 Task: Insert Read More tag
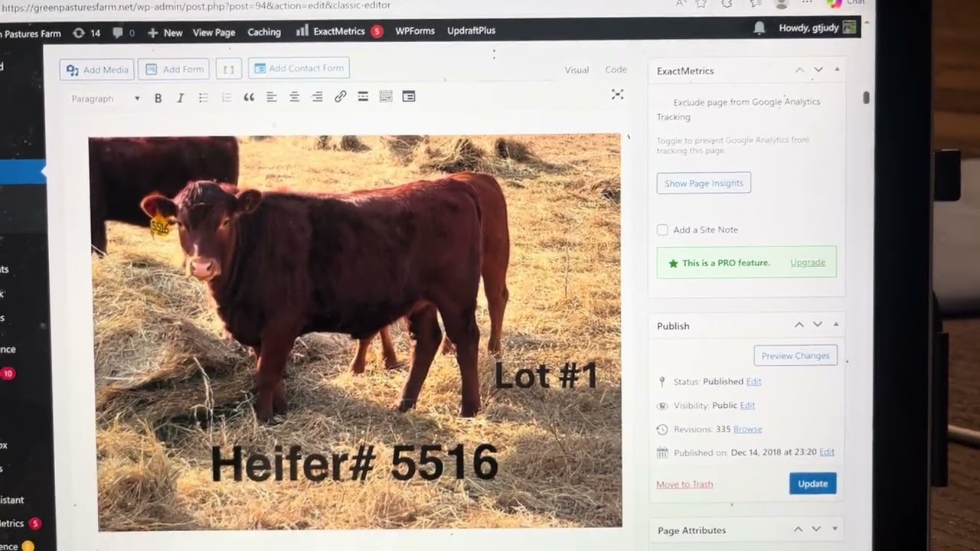363,96
